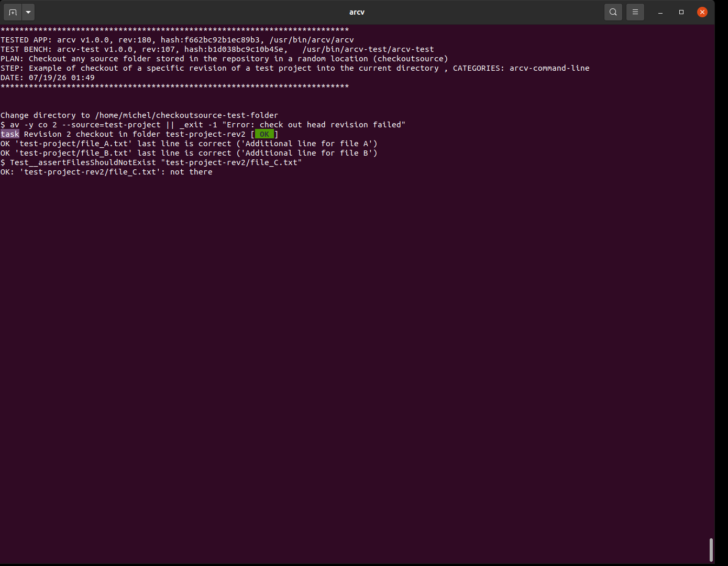Click the 'STEP: Example of checkout' line

tap(295, 68)
